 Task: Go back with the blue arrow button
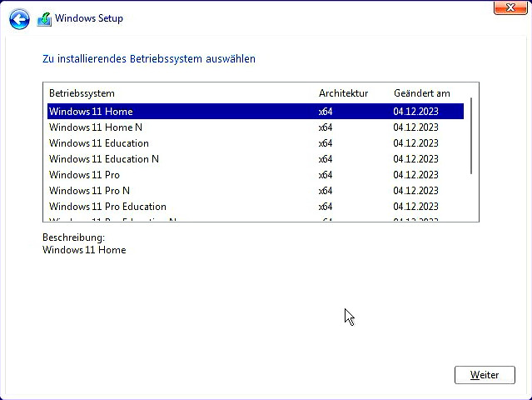(x=19, y=19)
